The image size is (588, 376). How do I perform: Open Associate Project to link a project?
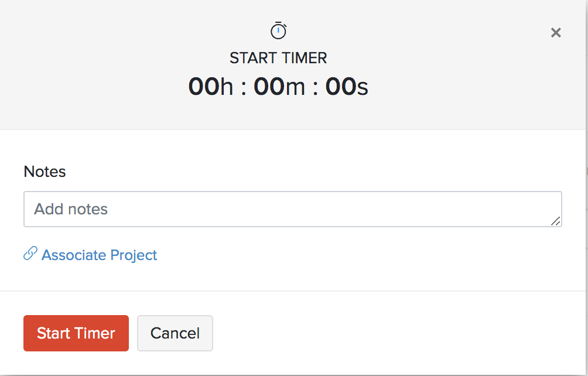pyautogui.click(x=98, y=255)
